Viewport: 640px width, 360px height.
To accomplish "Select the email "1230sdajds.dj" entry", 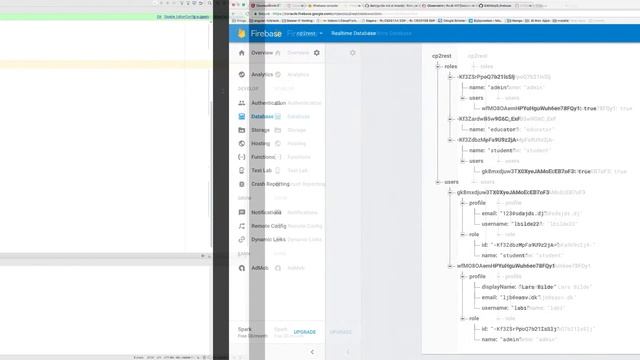I will point(514,213).
